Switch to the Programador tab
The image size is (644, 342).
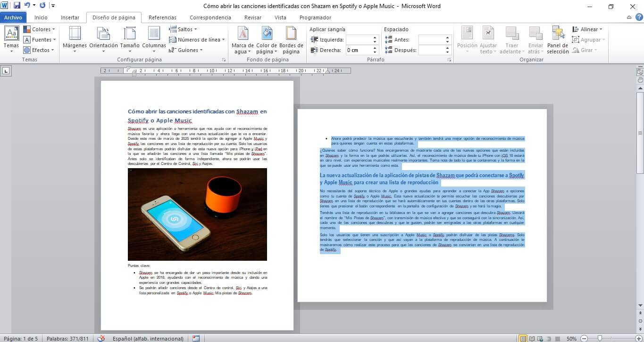tap(315, 17)
